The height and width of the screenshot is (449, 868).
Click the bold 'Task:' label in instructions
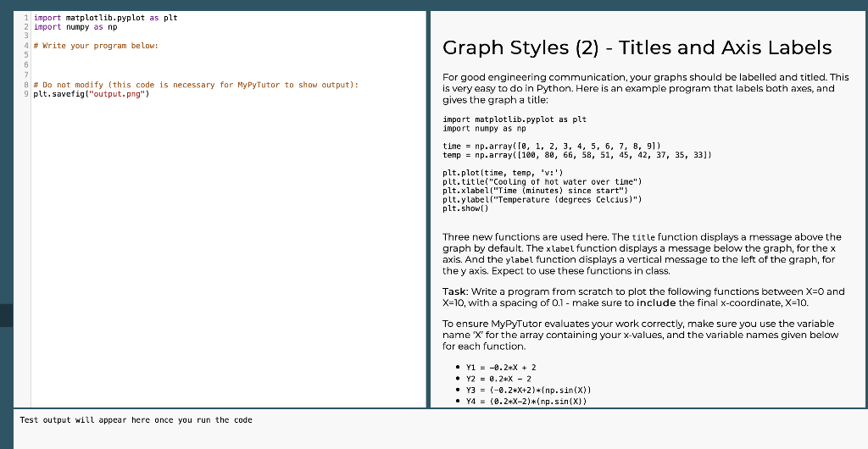click(x=455, y=291)
